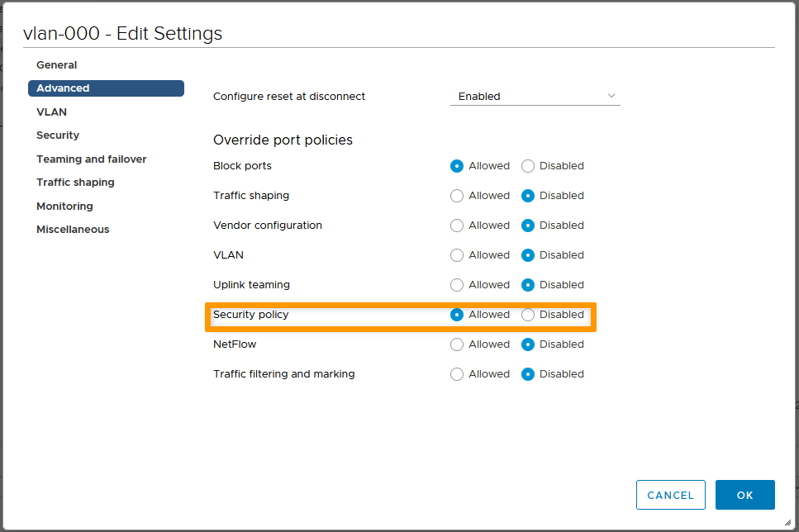Choose Allowed for VLAN override

coord(457,255)
